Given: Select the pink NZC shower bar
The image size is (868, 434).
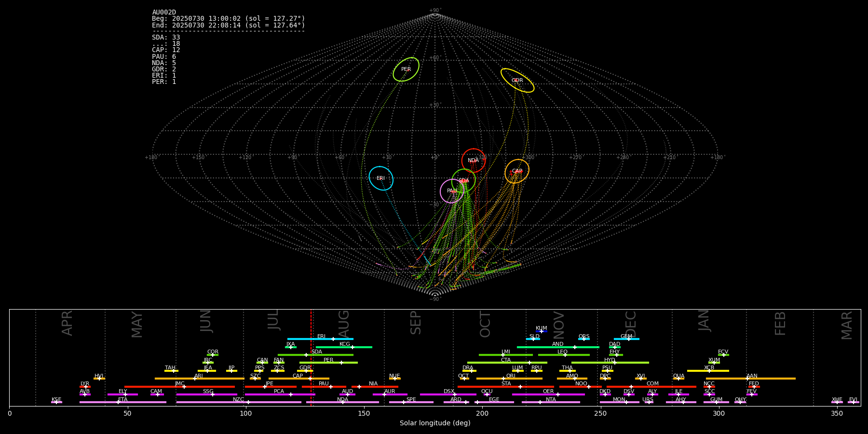Looking at the screenshot, I should pos(239,402).
